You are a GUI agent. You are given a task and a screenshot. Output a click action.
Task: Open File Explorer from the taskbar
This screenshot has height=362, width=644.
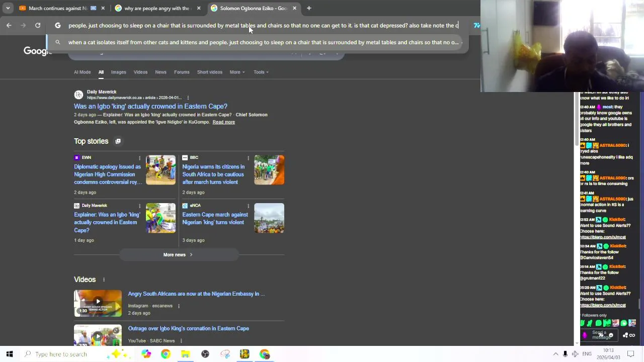point(185,354)
